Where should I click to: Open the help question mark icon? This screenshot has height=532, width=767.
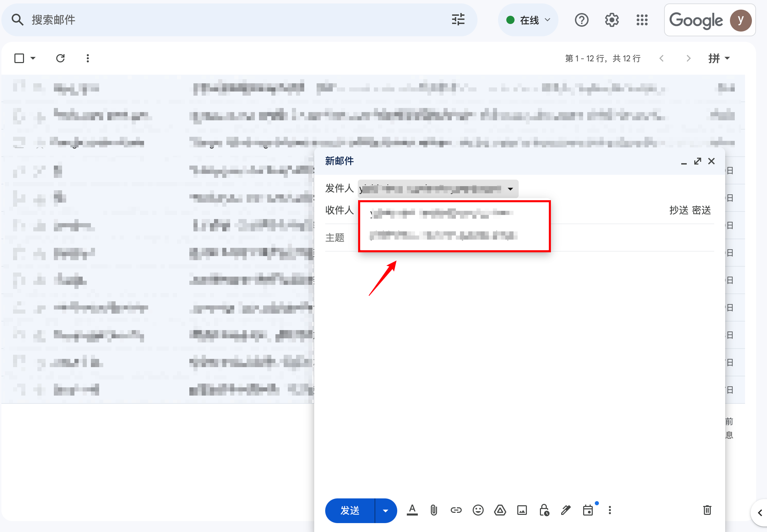click(581, 20)
